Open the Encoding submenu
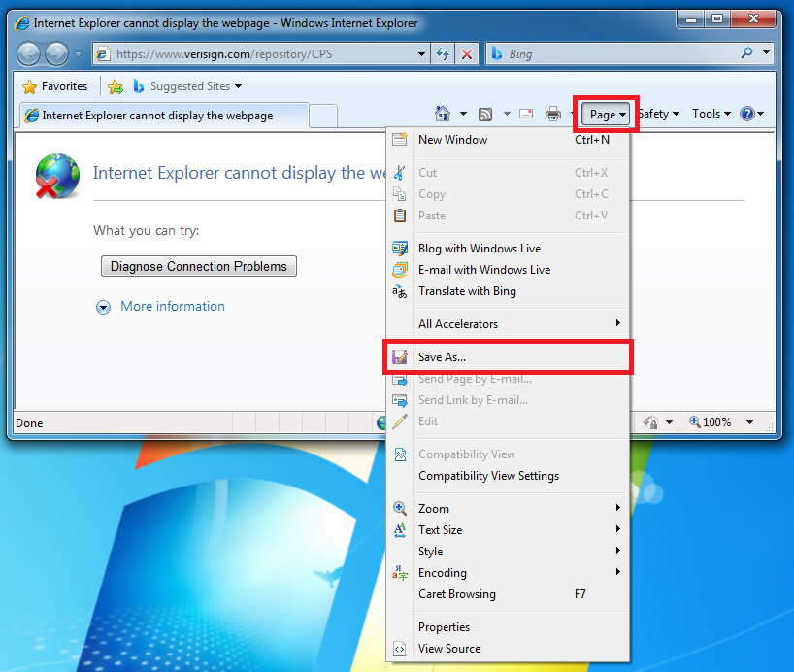Viewport: 794px width, 672px height. pos(442,573)
